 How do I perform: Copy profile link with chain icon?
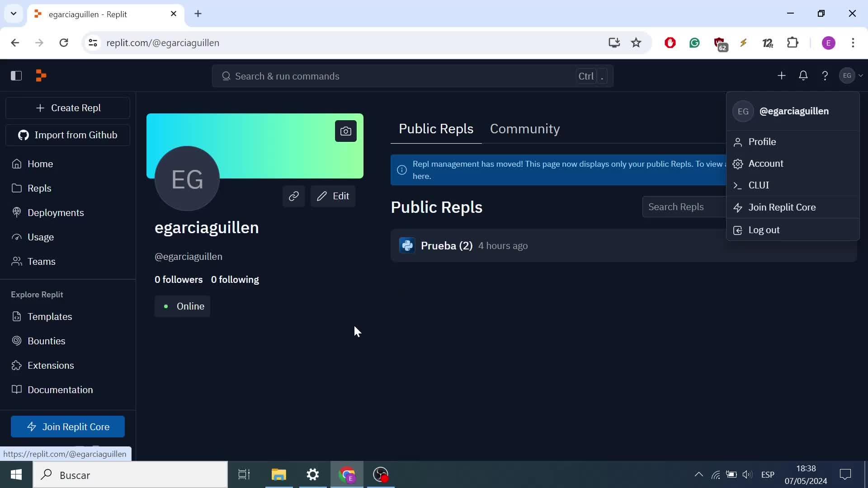point(293,196)
